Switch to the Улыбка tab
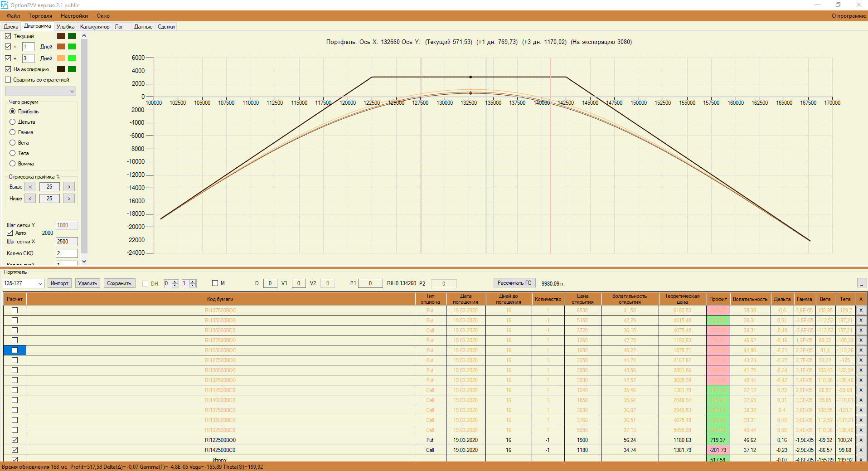 pos(66,27)
